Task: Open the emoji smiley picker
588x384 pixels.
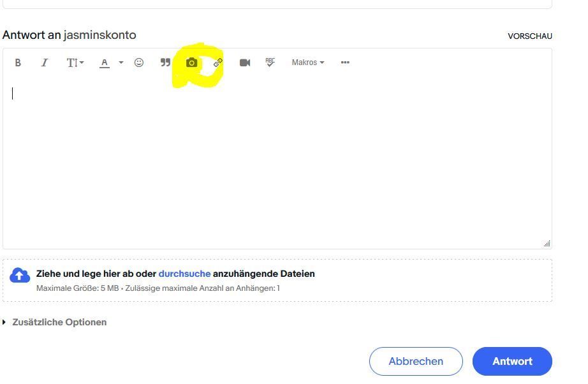Action: pyautogui.click(x=139, y=63)
